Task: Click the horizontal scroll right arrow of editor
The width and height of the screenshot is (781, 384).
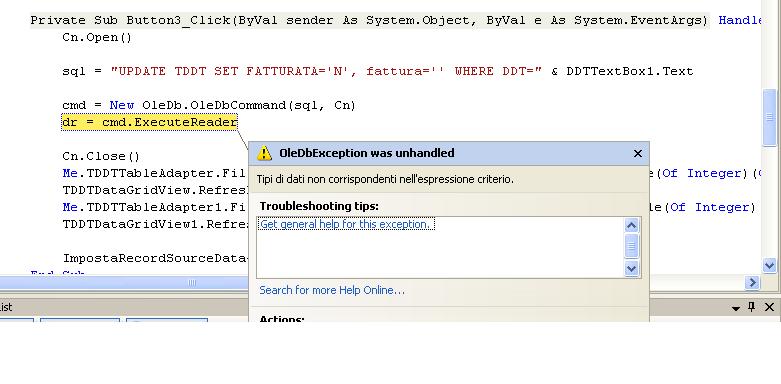Action: coord(752,282)
